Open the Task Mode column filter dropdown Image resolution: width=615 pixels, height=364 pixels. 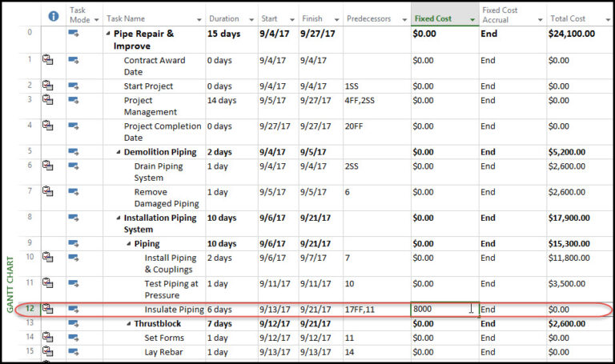click(x=96, y=20)
